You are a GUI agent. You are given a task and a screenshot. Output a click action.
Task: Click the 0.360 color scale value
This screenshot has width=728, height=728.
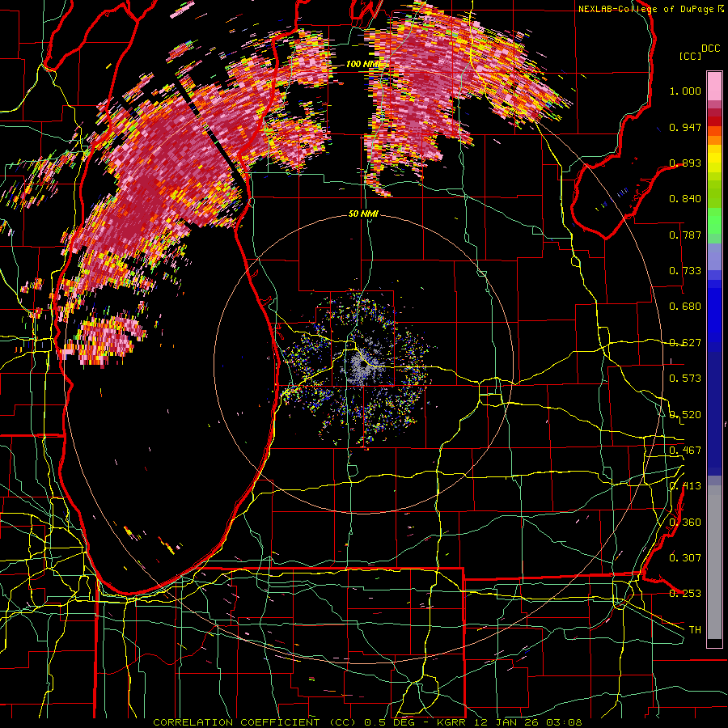685,523
